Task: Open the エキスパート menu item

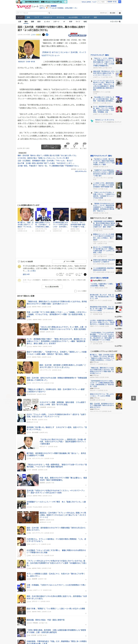Action: point(48,17)
